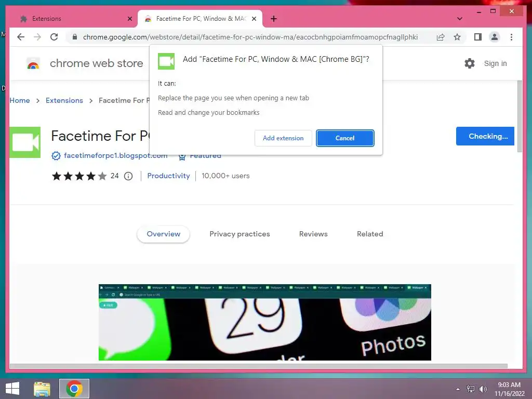Click the verified publisher checkmark badge
The height and width of the screenshot is (399, 532).
coord(56,156)
